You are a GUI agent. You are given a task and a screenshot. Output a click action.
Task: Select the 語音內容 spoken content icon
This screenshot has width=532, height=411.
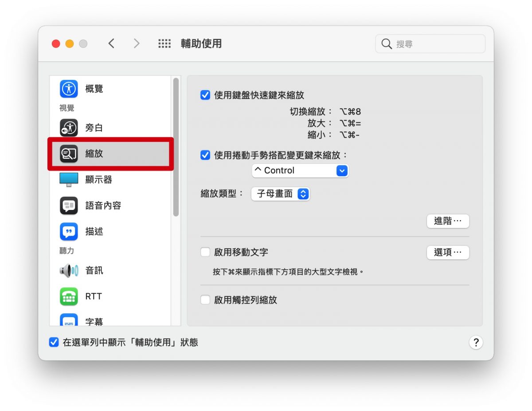(69, 205)
